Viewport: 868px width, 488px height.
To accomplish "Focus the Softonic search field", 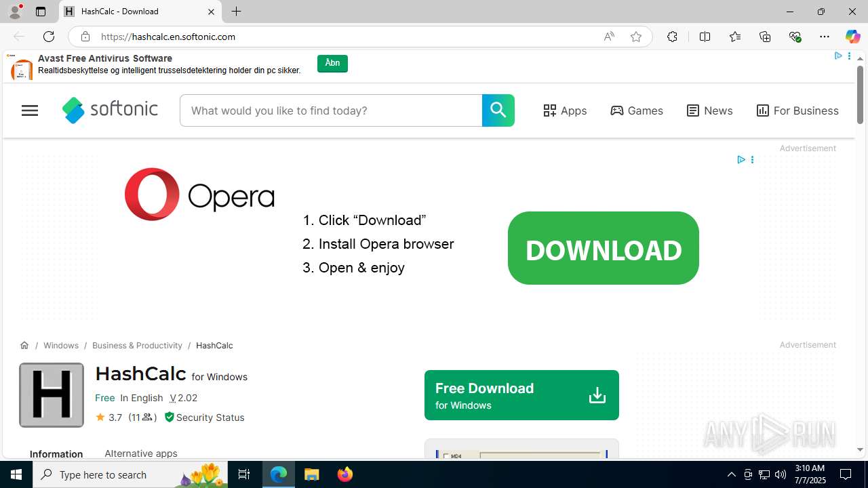I will 331,110.
